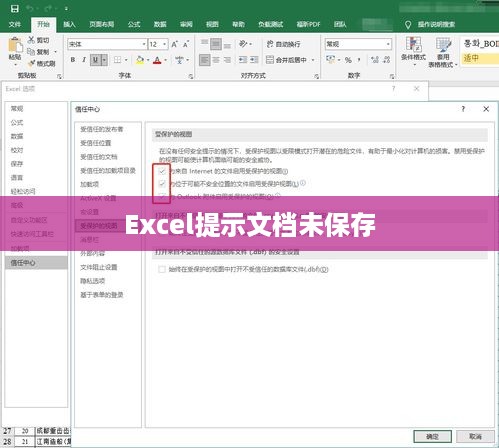Toggle Bold formatting
499x448 pixels.
coord(73,60)
